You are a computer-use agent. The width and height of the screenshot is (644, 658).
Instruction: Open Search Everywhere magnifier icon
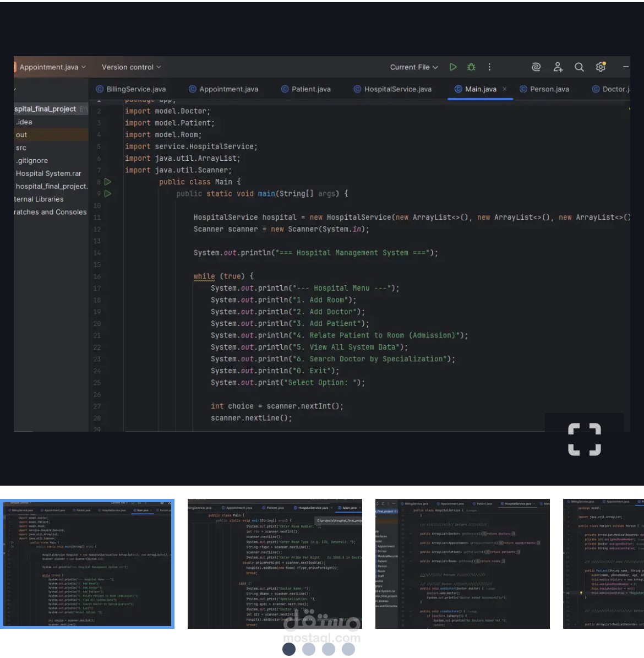tap(579, 67)
